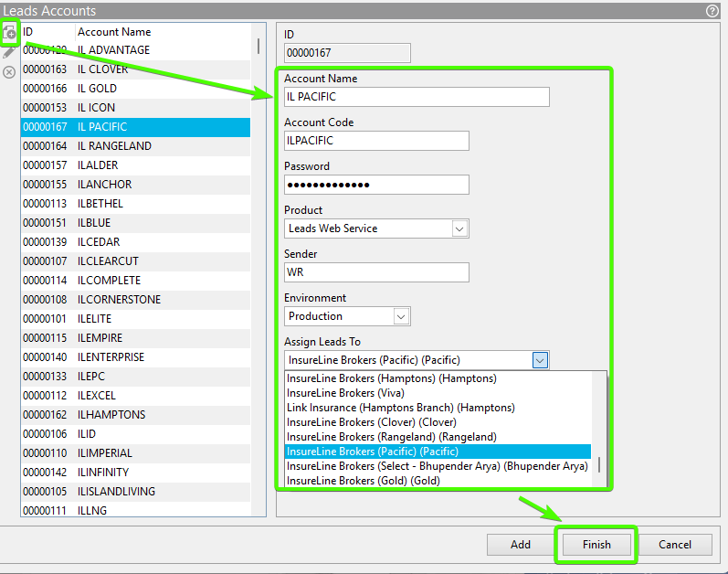Select the ILINFINITY account row
Viewport: 728px width, 574px height.
pos(135,473)
